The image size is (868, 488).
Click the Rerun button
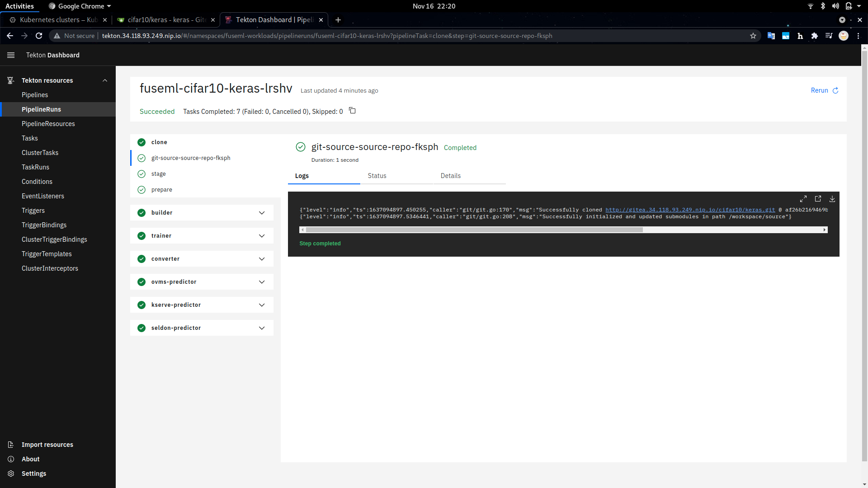pyautogui.click(x=820, y=90)
